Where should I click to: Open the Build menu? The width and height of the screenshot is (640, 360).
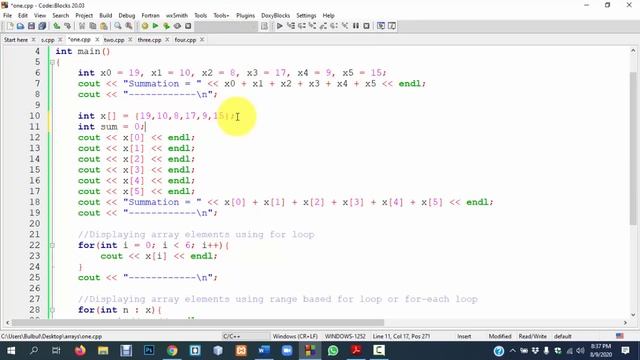(x=106, y=16)
